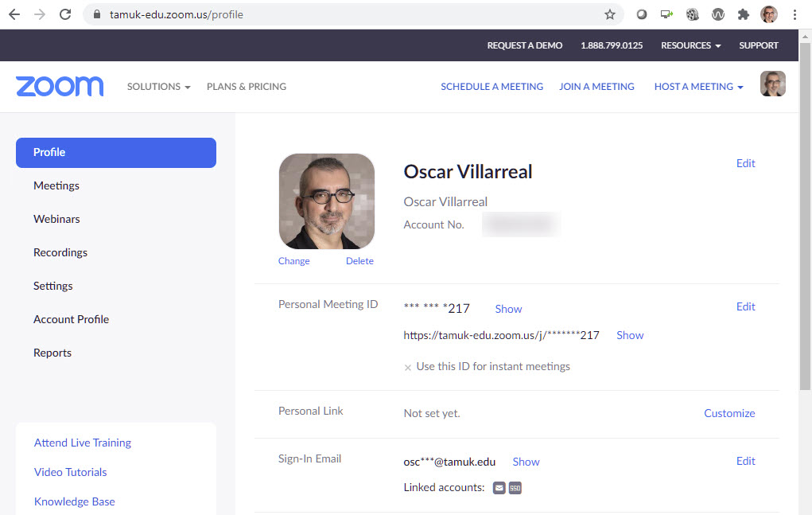Click the SSO linked account icon
Image resolution: width=812 pixels, height=515 pixels.
(515, 488)
